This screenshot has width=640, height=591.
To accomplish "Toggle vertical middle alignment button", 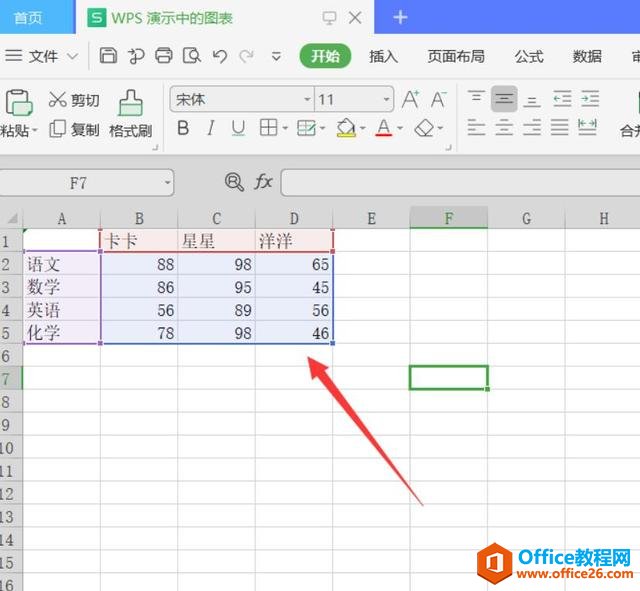I will click(x=504, y=99).
